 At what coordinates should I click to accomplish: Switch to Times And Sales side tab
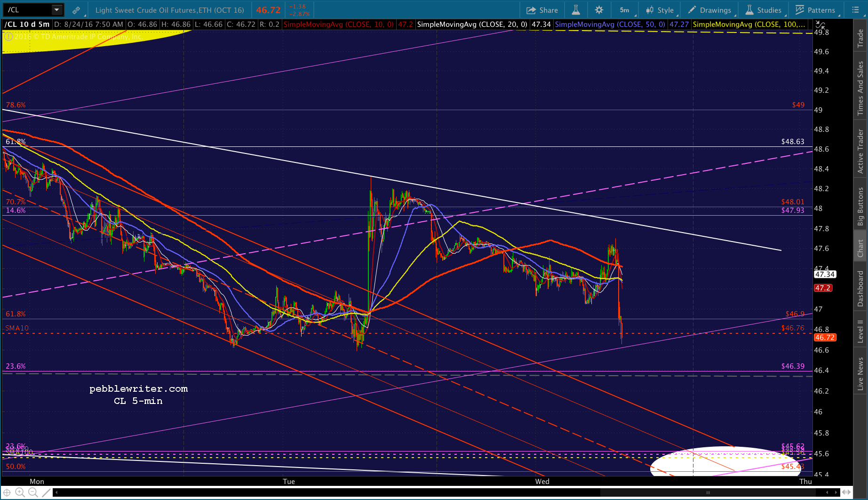(x=860, y=88)
